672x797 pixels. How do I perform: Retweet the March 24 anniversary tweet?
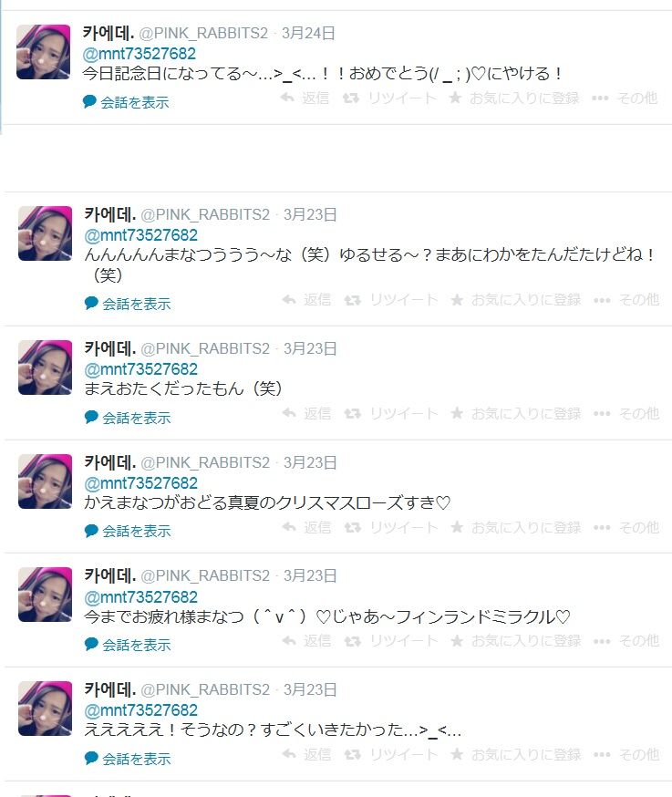(388, 98)
